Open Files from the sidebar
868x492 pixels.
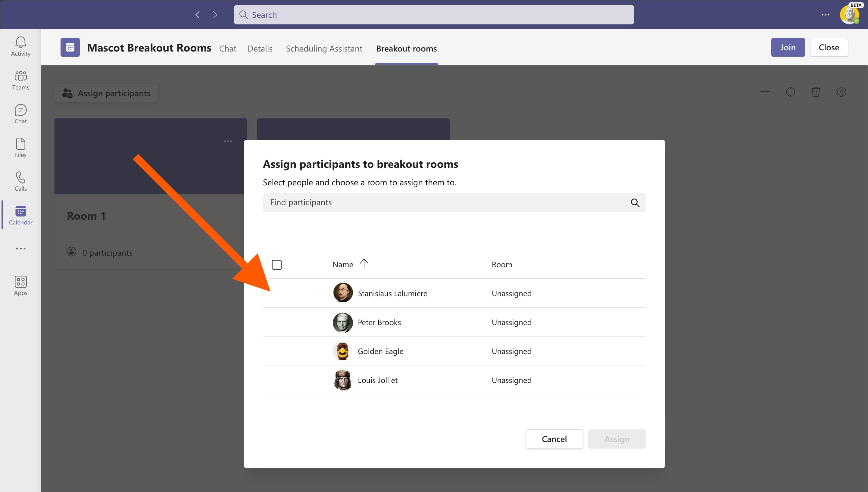[x=20, y=148]
